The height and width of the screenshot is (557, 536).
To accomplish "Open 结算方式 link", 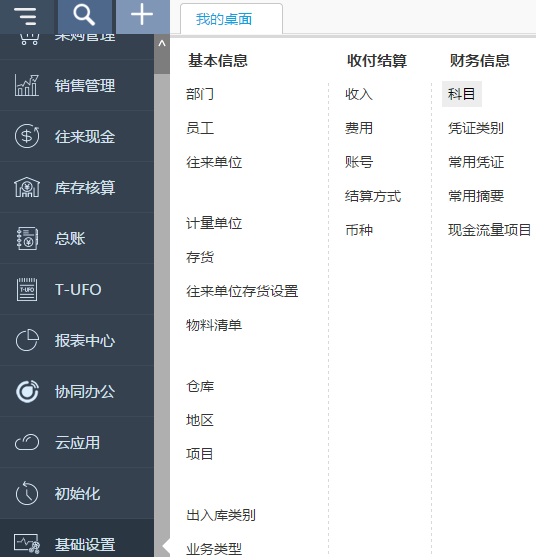I will pyautogui.click(x=373, y=196).
